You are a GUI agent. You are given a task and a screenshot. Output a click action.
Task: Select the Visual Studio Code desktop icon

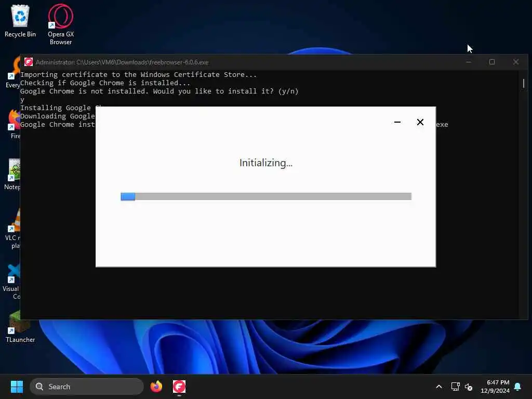(12, 282)
